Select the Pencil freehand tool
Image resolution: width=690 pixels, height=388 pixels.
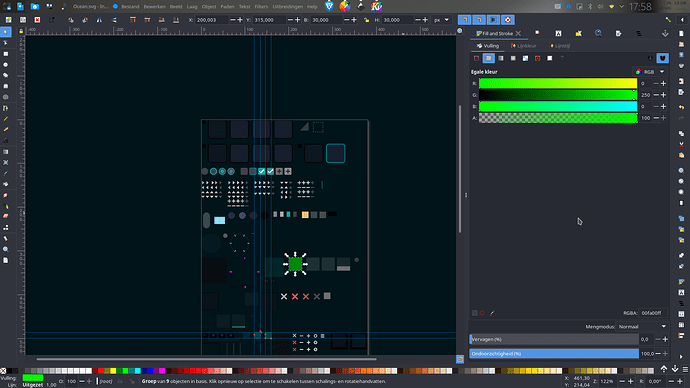(x=5, y=119)
